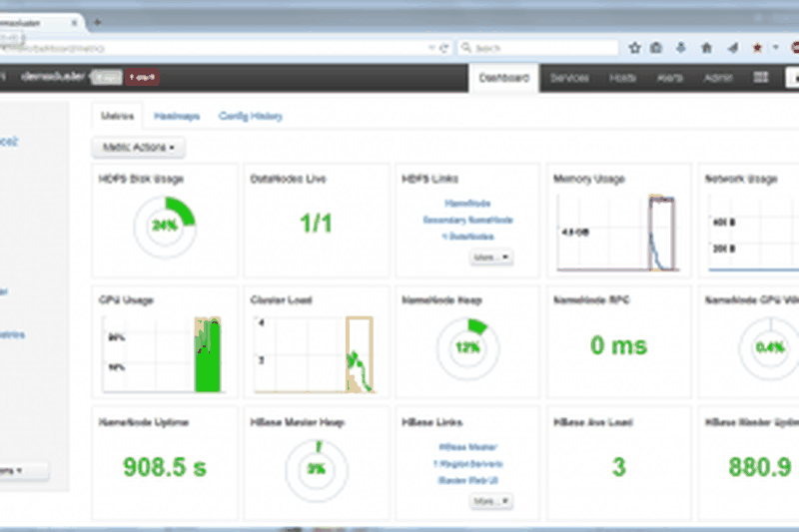Open the NameNode link under HDFS Links
Viewport: 799px width, 532px height.
click(467, 204)
